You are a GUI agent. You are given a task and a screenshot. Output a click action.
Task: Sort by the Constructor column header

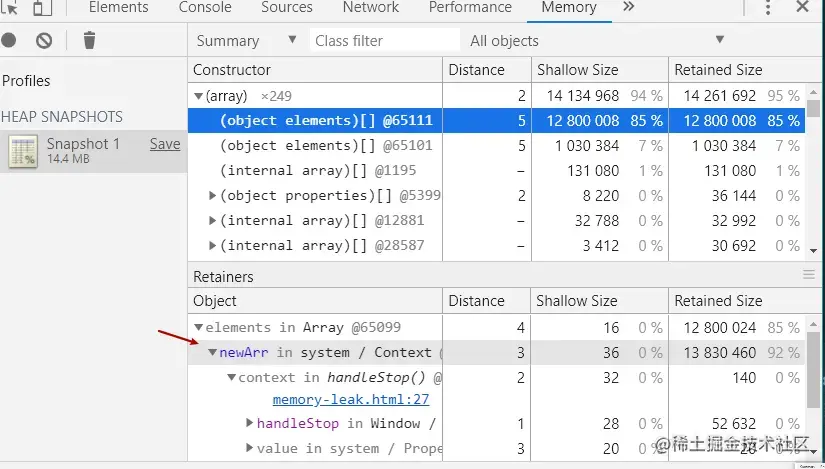pyautogui.click(x=315, y=70)
